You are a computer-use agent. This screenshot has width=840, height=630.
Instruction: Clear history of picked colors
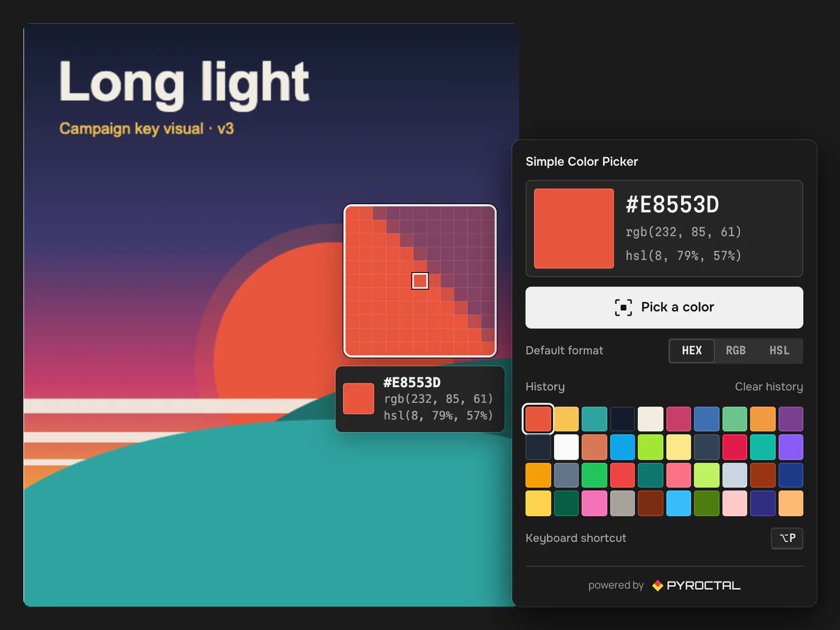coord(769,387)
